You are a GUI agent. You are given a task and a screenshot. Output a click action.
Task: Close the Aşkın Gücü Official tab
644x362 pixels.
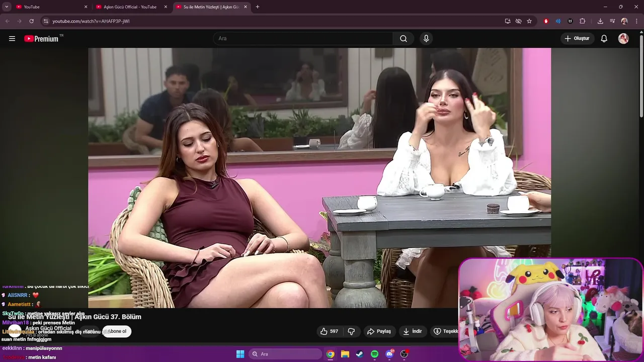click(x=166, y=7)
